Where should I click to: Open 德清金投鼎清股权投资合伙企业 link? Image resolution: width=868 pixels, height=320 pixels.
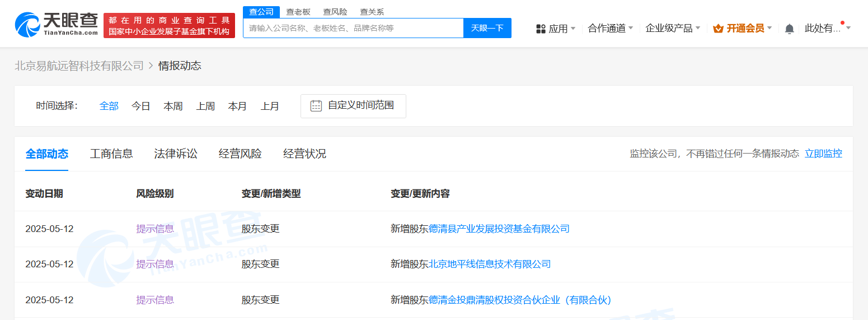[520, 300]
